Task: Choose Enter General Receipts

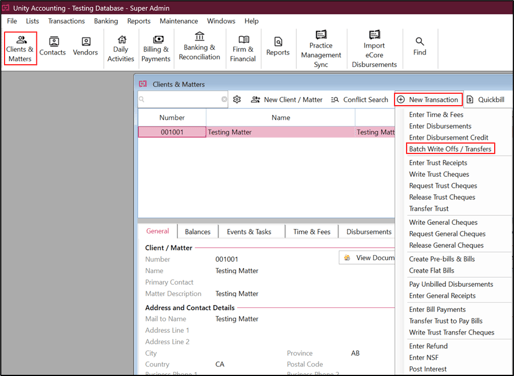Action: (x=442, y=296)
